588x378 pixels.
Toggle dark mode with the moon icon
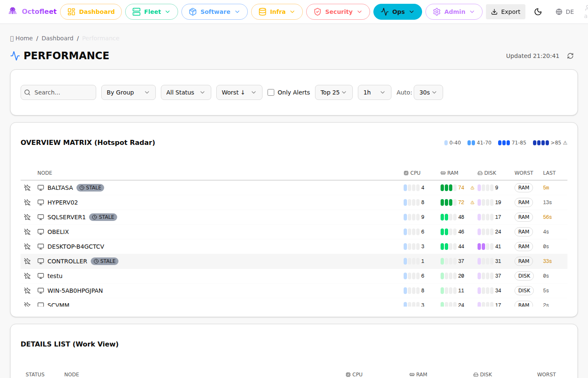[x=538, y=12]
